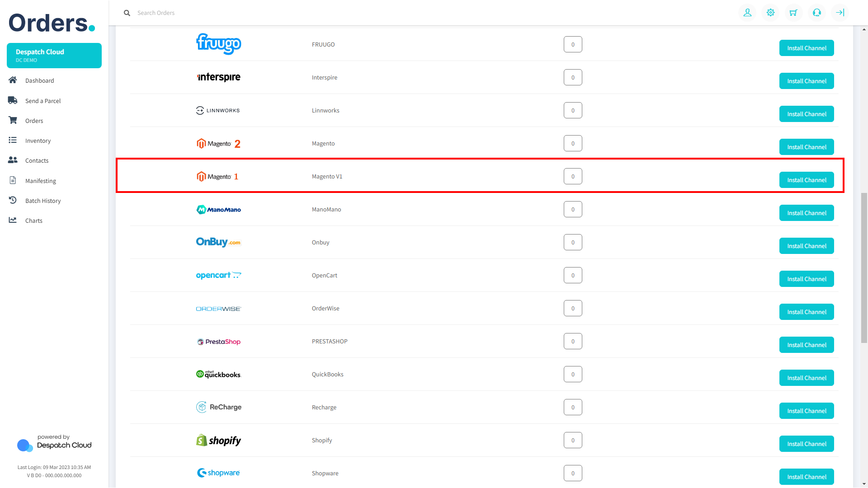This screenshot has width=868, height=488.
Task: Select the Despatch Cloud DC DEMO account
Action: coord(54,56)
